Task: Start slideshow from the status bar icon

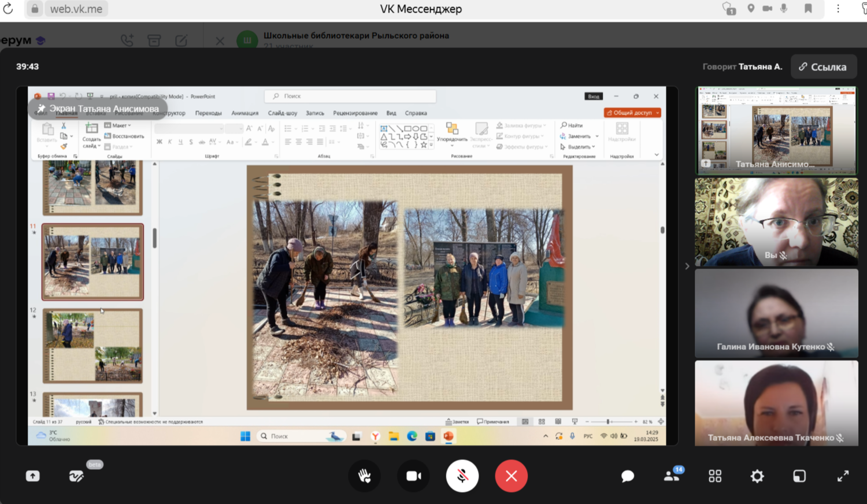Action: [x=575, y=421]
